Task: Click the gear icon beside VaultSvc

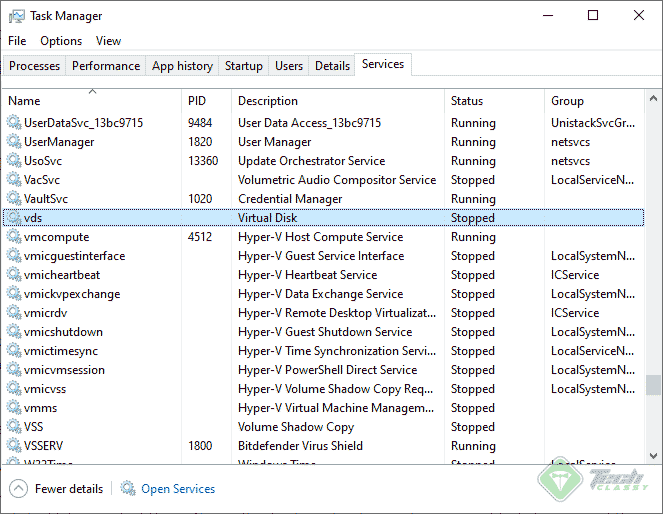Action: pyautogui.click(x=14, y=199)
